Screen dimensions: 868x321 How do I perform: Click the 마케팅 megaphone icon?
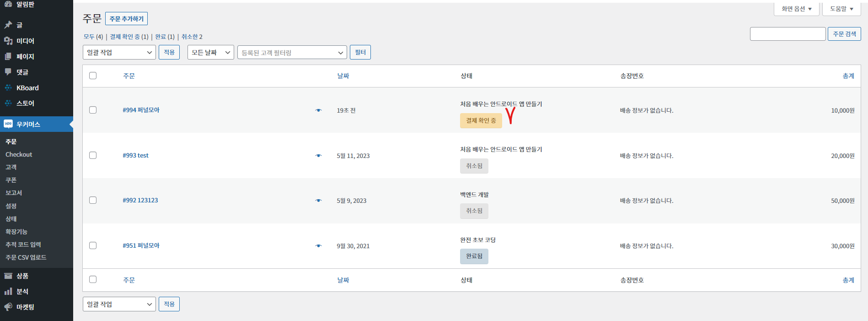pos(8,307)
